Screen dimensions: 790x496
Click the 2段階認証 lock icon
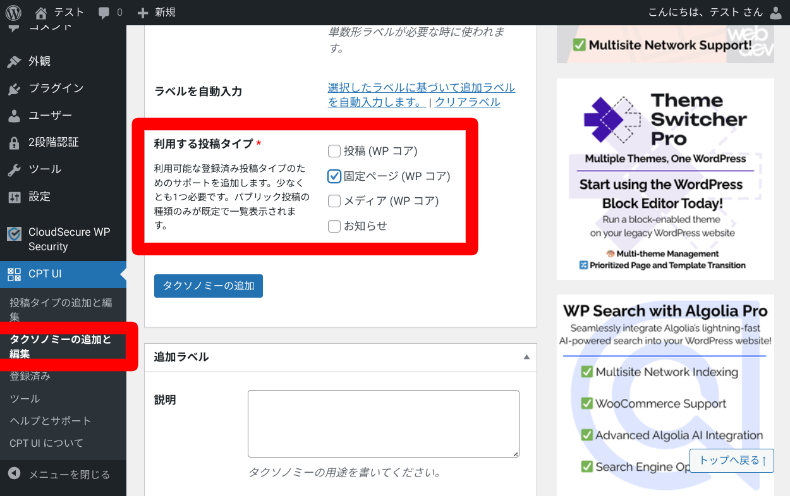pos(14,143)
